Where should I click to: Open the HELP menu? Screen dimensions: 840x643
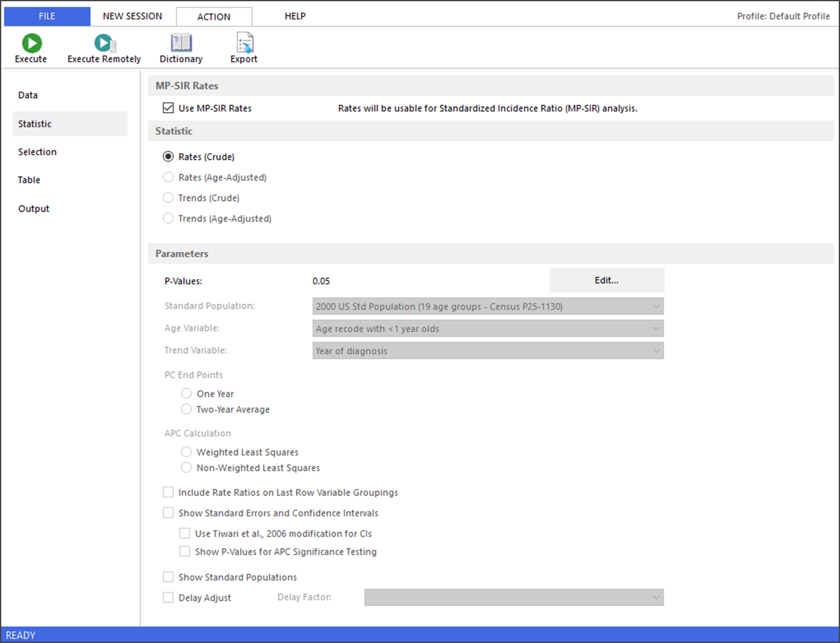click(295, 16)
